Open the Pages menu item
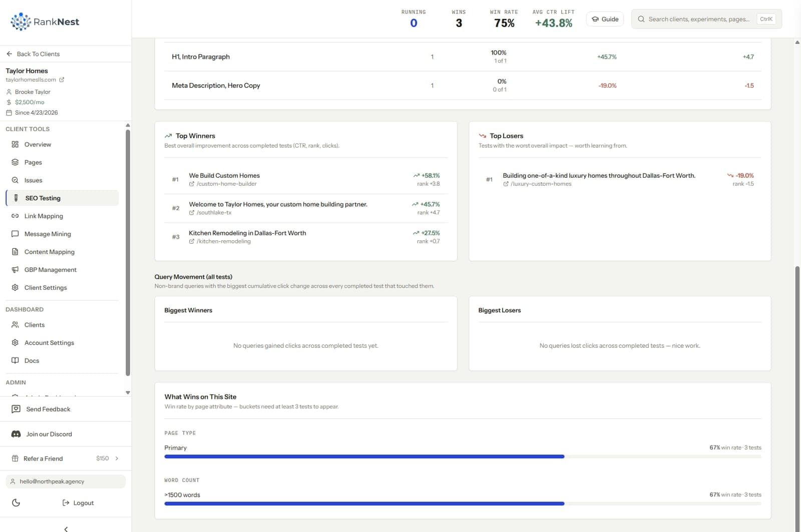The width and height of the screenshot is (801, 532). tap(62, 162)
